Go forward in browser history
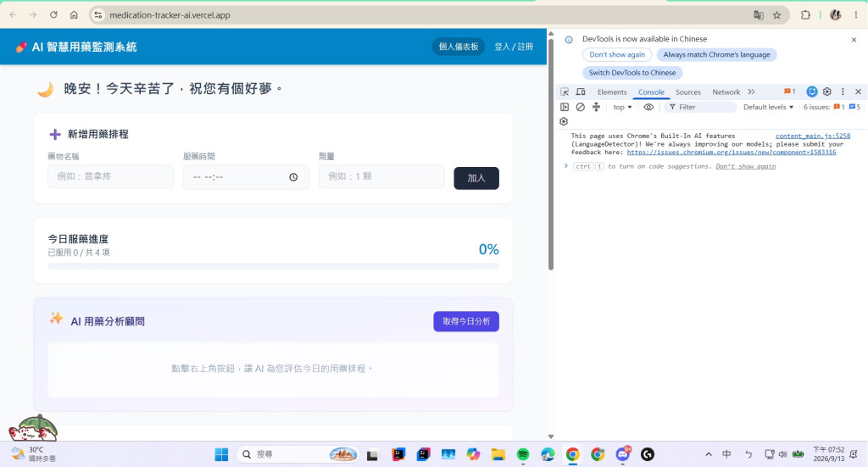The width and height of the screenshot is (868, 467). 33,15
